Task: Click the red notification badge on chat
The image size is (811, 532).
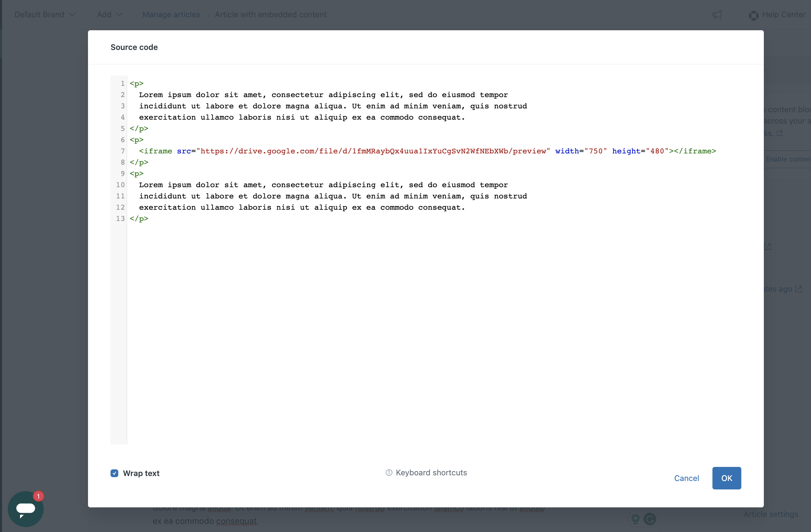Action: [x=38, y=496]
